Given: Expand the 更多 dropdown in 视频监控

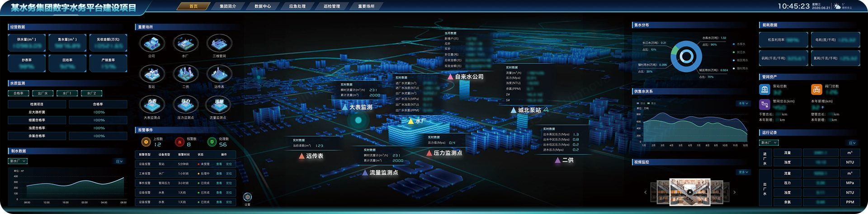Looking at the screenshot, I should click(743, 172).
